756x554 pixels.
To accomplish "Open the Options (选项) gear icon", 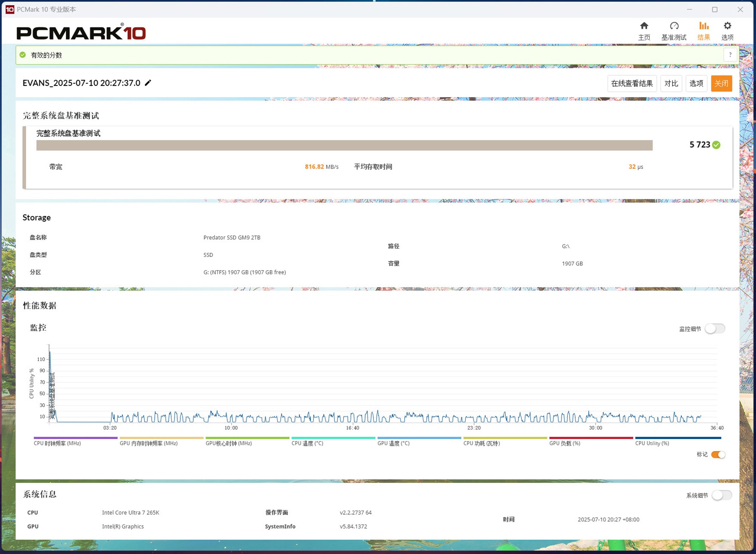I will tap(727, 26).
